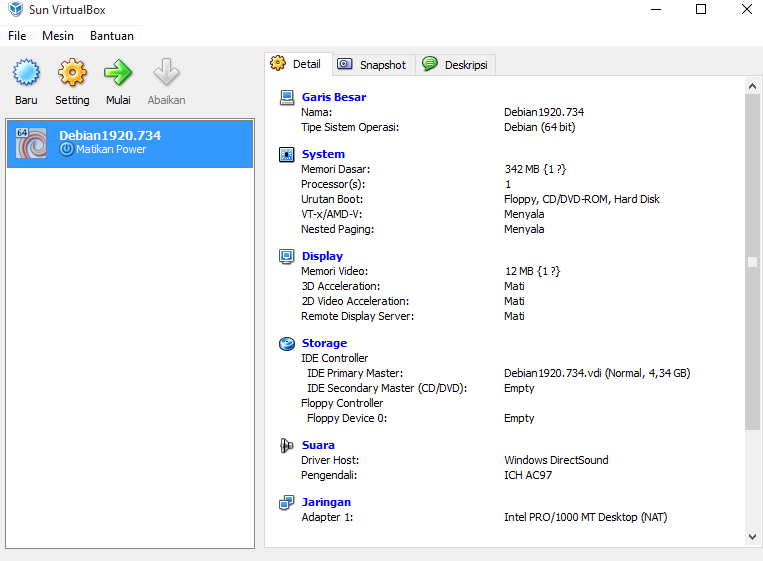This screenshot has width=763, height=561.
Task: Switch to the Detail tab
Action: tap(299, 64)
